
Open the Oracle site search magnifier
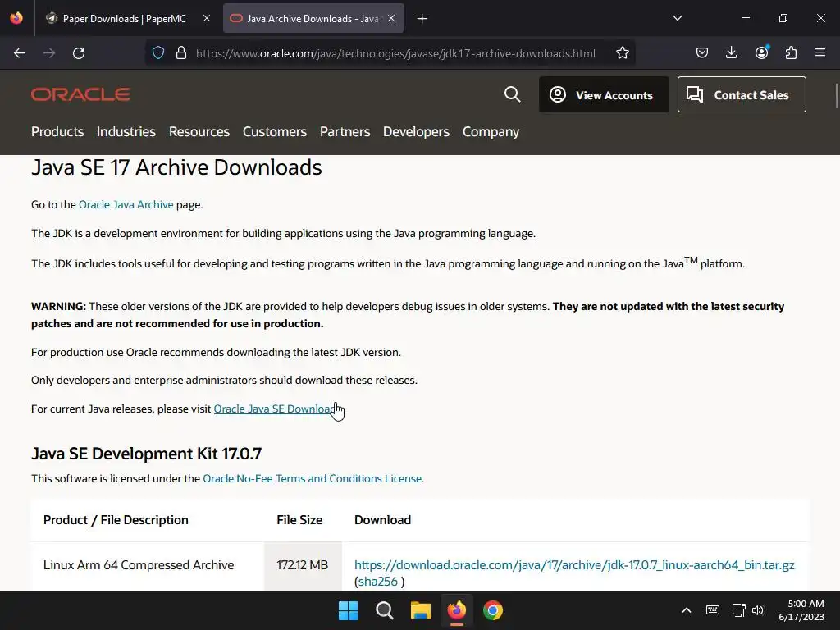[512, 94]
